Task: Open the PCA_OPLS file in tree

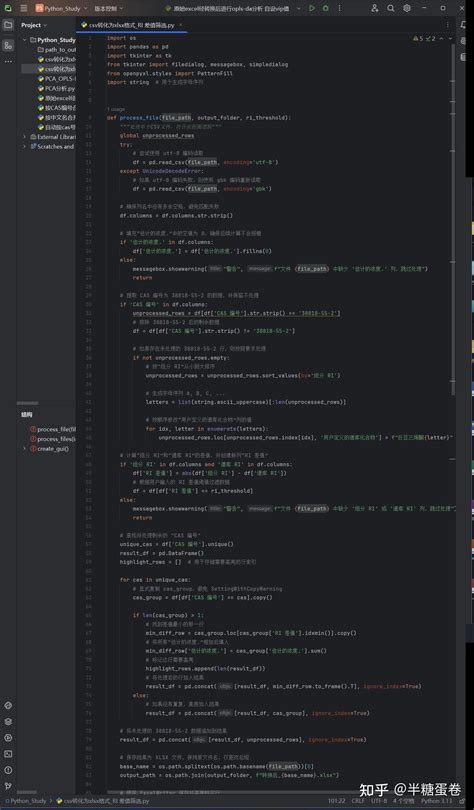Action: [x=57, y=79]
